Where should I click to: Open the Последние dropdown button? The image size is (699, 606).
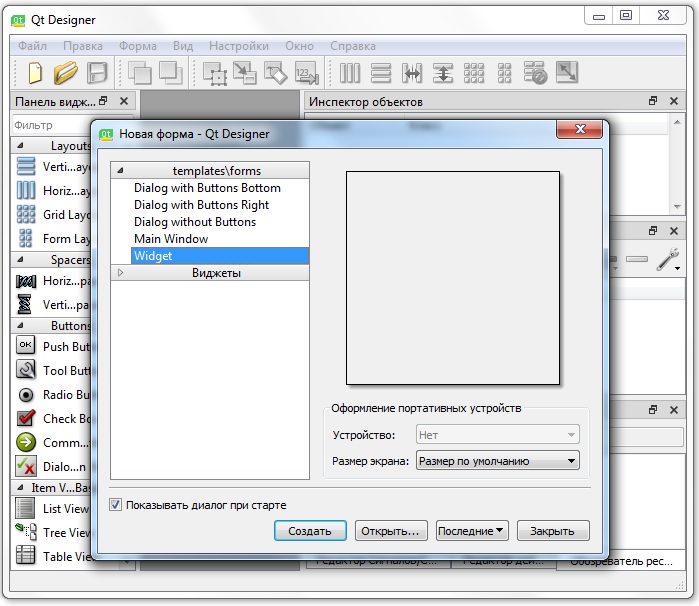[472, 531]
